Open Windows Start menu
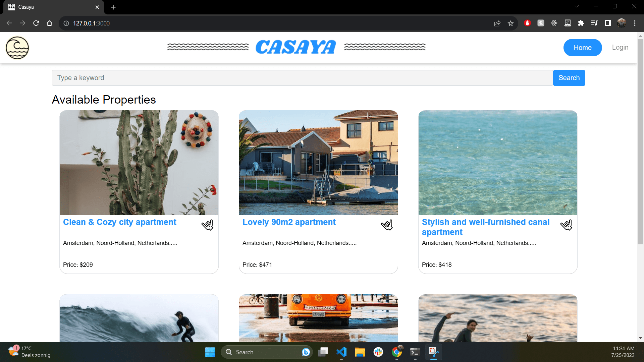This screenshot has height=362, width=644. click(x=210, y=352)
